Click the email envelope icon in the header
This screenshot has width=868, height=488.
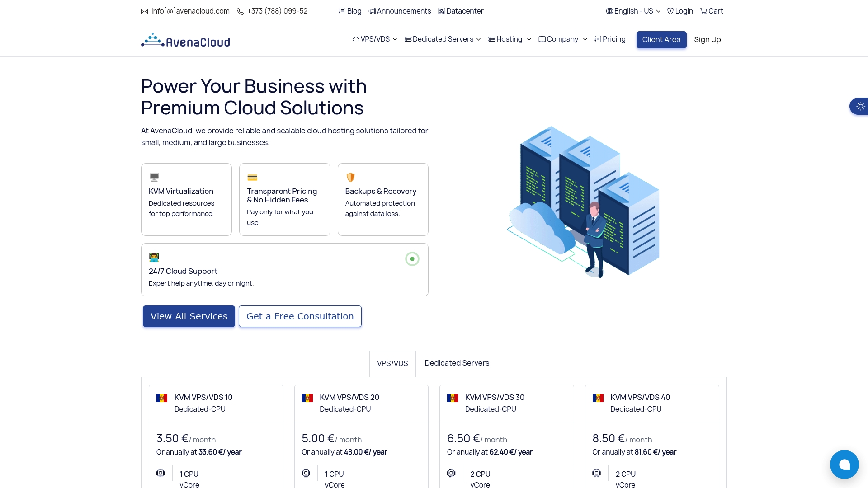pyautogui.click(x=145, y=11)
